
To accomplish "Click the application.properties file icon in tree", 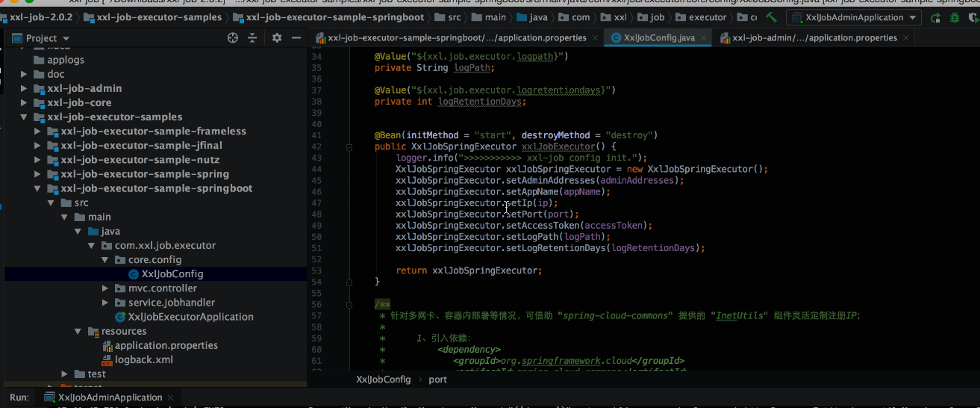I will 107,345.
